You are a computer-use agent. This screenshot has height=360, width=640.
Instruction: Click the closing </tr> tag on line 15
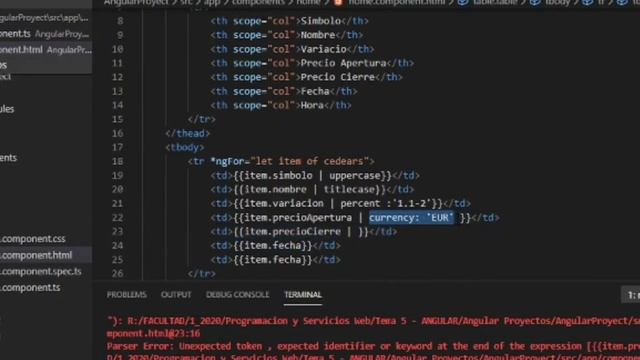[x=202, y=119]
